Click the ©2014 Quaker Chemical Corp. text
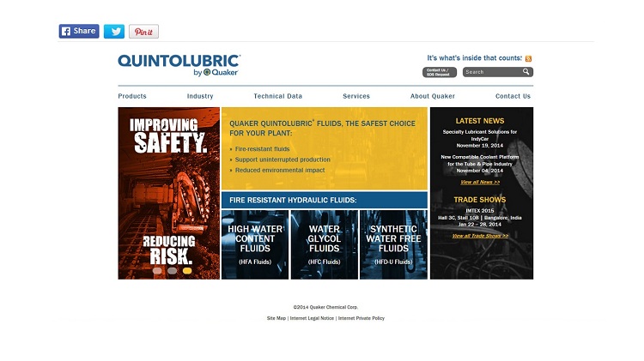 [325, 307]
